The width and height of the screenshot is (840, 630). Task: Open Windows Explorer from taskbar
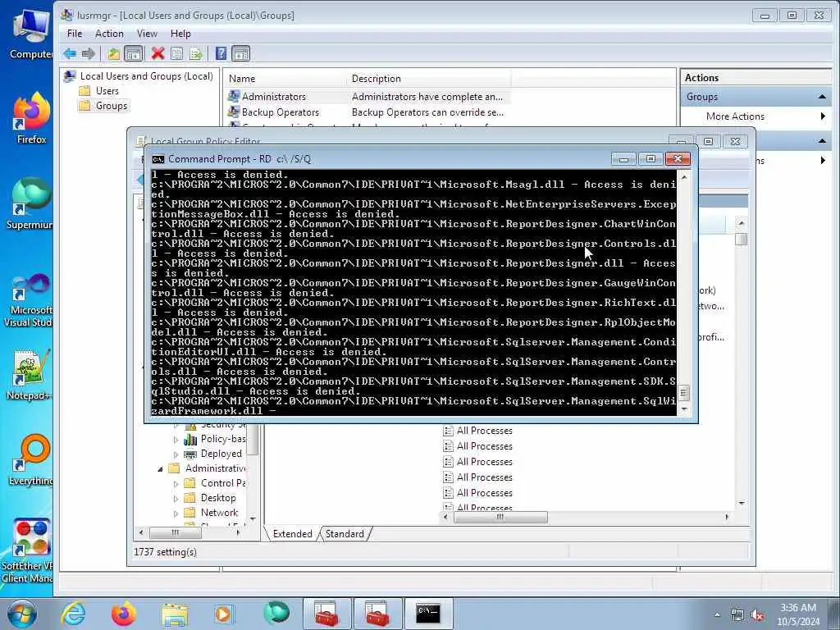click(175, 614)
